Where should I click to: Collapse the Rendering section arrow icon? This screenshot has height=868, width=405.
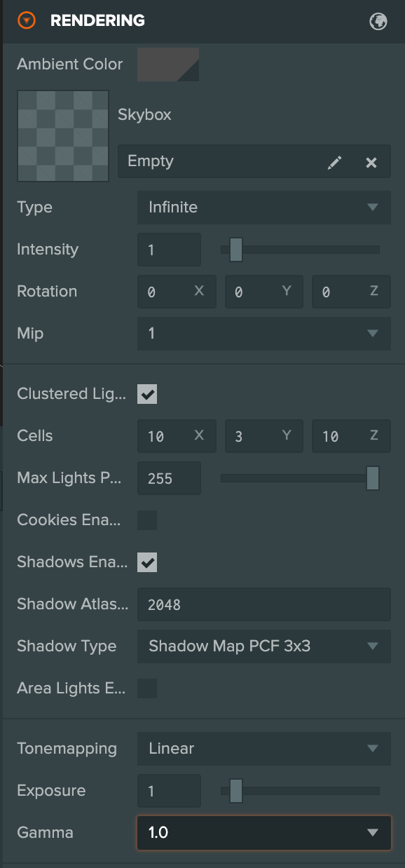click(26, 21)
